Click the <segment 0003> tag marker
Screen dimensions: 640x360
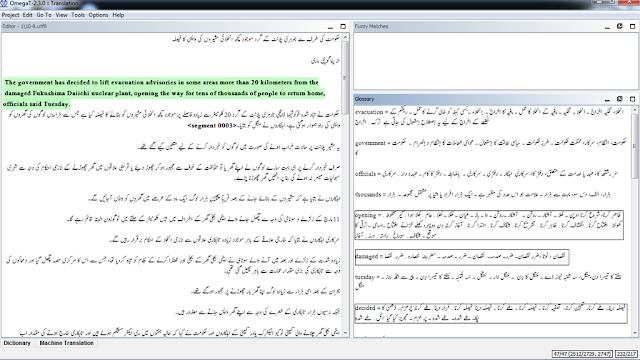pos(212,125)
